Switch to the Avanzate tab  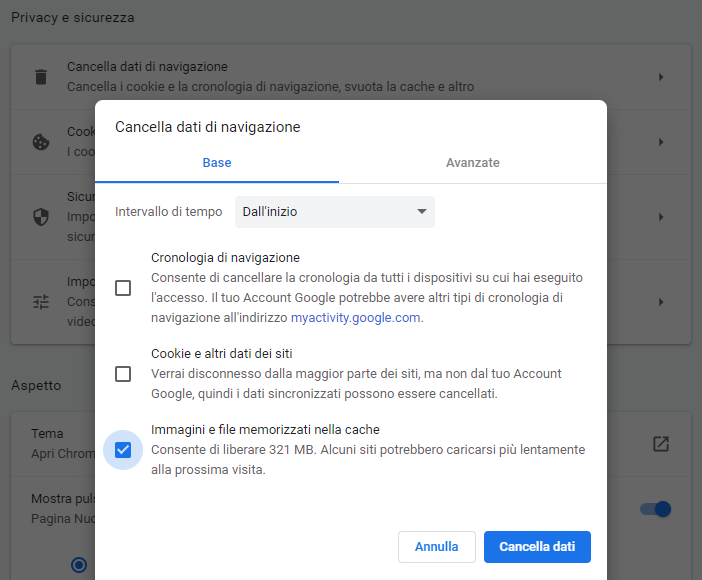[x=472, y=163]
